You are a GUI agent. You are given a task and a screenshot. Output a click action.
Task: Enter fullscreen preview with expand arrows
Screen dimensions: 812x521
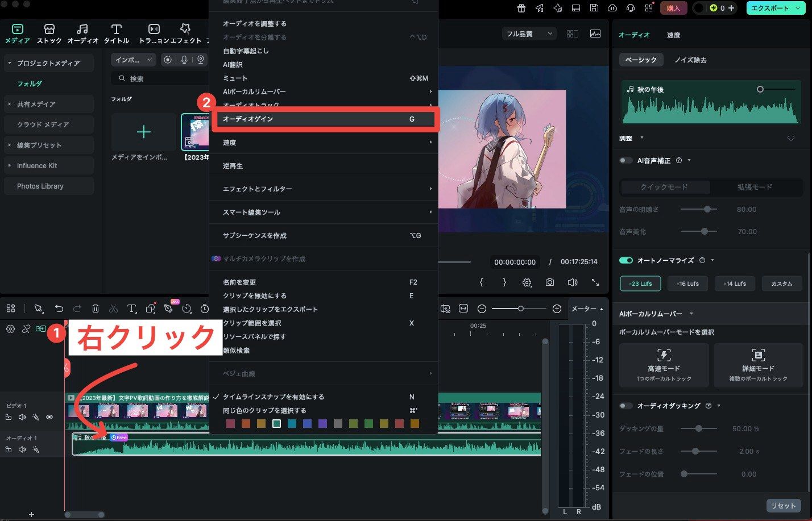(595, 282)
